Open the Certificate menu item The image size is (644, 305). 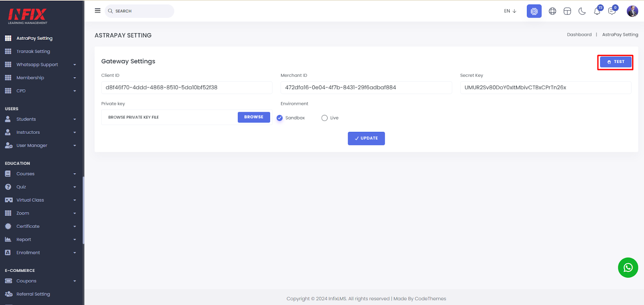point(28,226)
